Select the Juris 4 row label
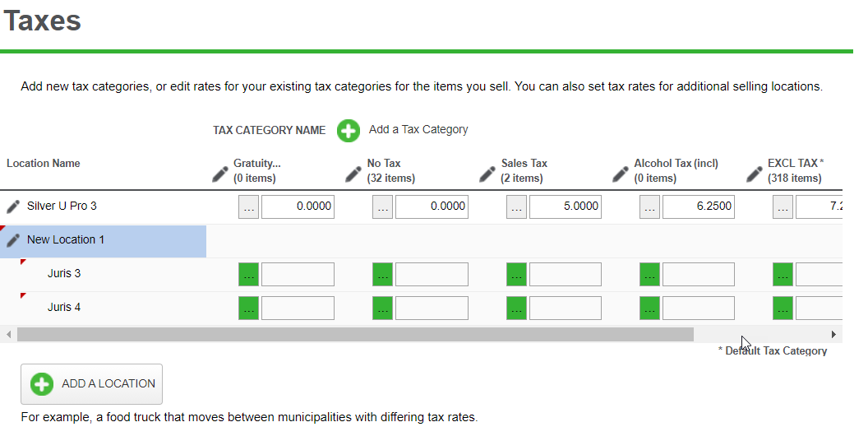Viewport: 868px width, 436px height. [64, 308]
